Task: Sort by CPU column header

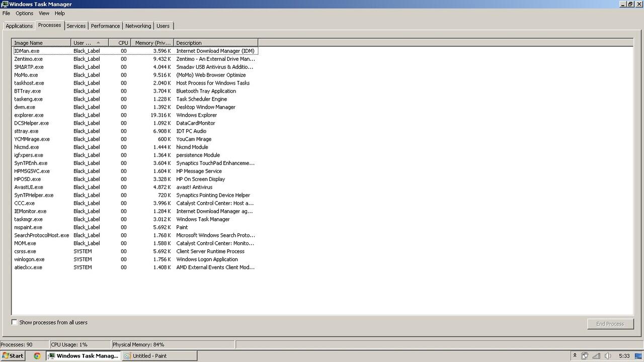Action: 120,43
